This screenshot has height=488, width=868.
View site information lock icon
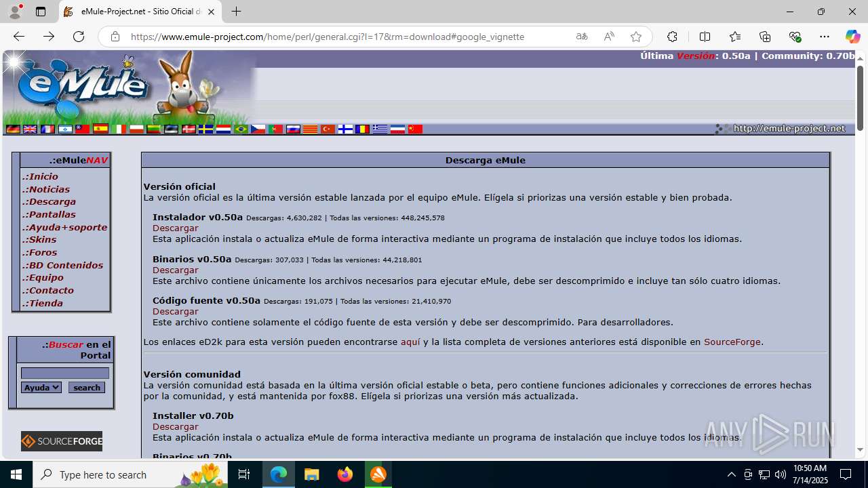point(115,37)
